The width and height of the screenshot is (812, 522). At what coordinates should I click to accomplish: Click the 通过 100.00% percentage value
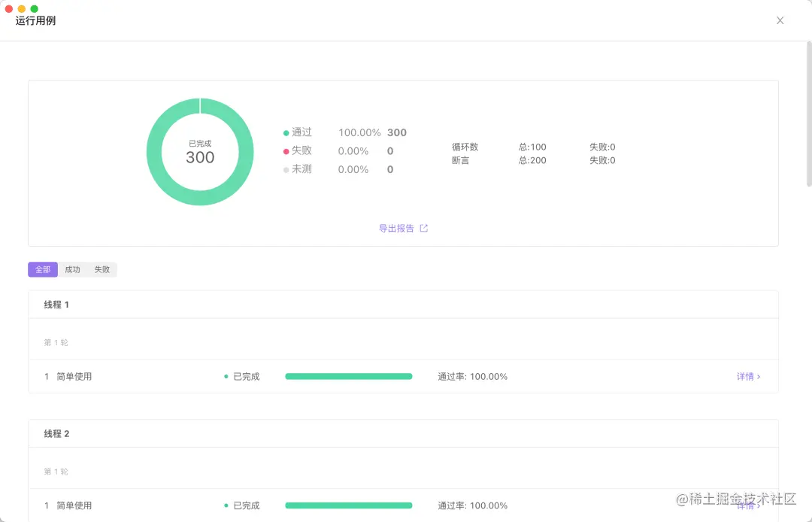click(359, 132)
